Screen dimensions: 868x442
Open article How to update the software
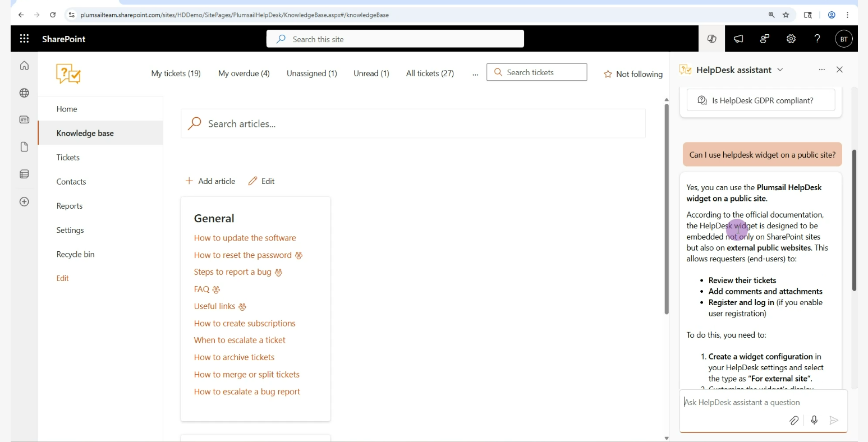click(x=245, y=238)
